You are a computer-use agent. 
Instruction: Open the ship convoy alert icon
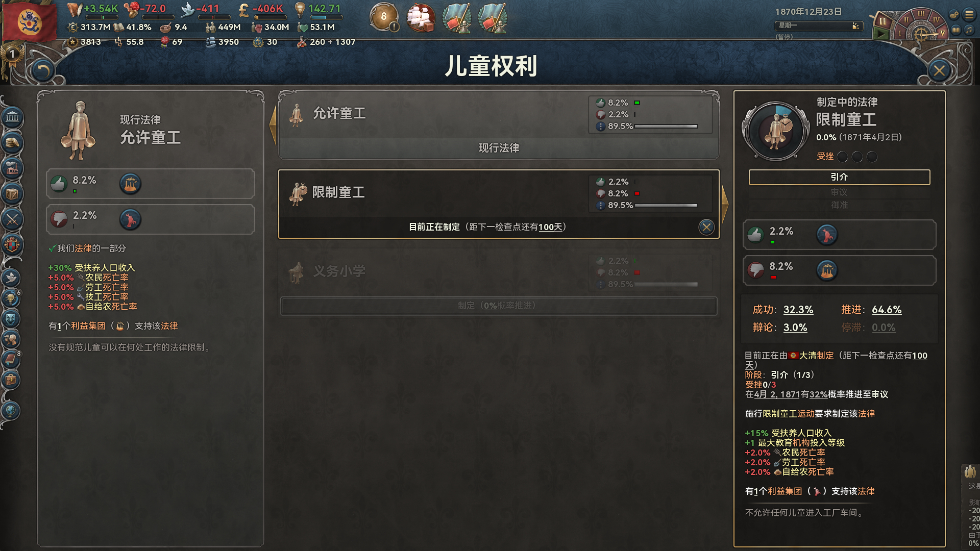click(x=421, y=17)
